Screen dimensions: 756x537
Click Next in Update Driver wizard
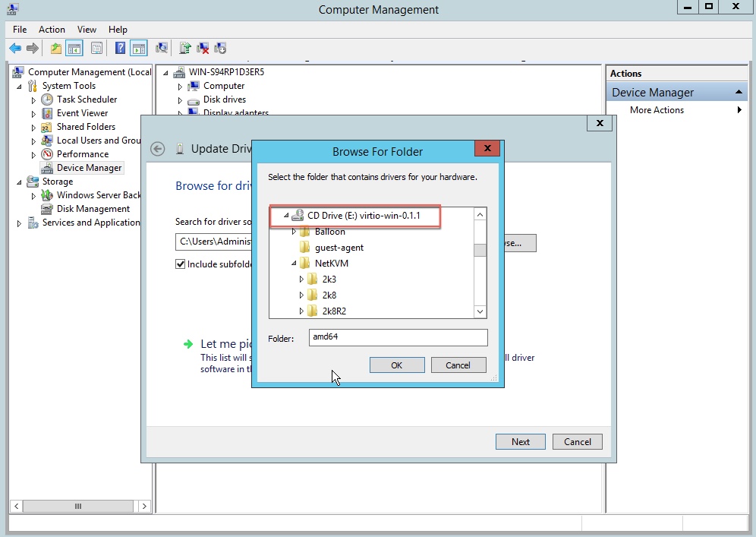[521, 442]
